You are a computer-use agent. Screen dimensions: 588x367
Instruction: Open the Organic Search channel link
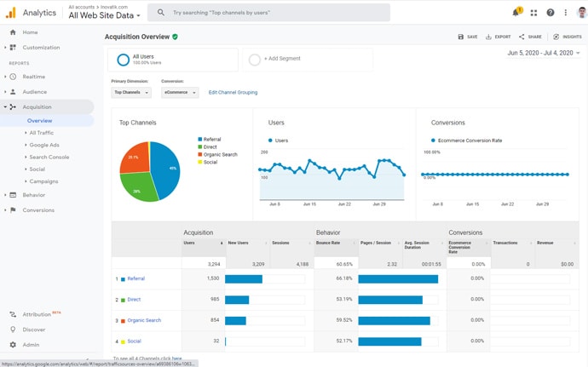144,320
